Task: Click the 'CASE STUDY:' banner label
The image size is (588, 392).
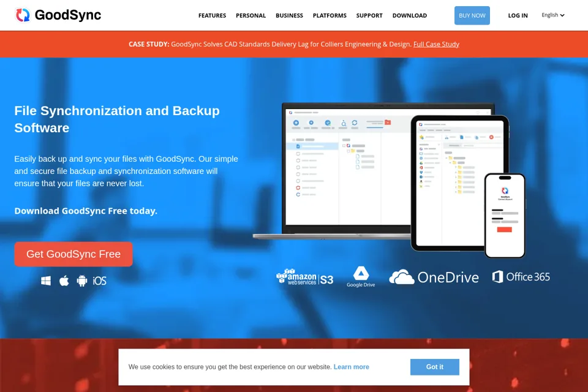Action: coord(149,44)
